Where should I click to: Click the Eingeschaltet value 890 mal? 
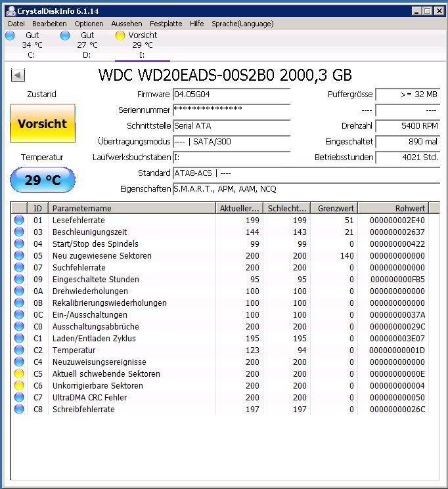(407, 142)
